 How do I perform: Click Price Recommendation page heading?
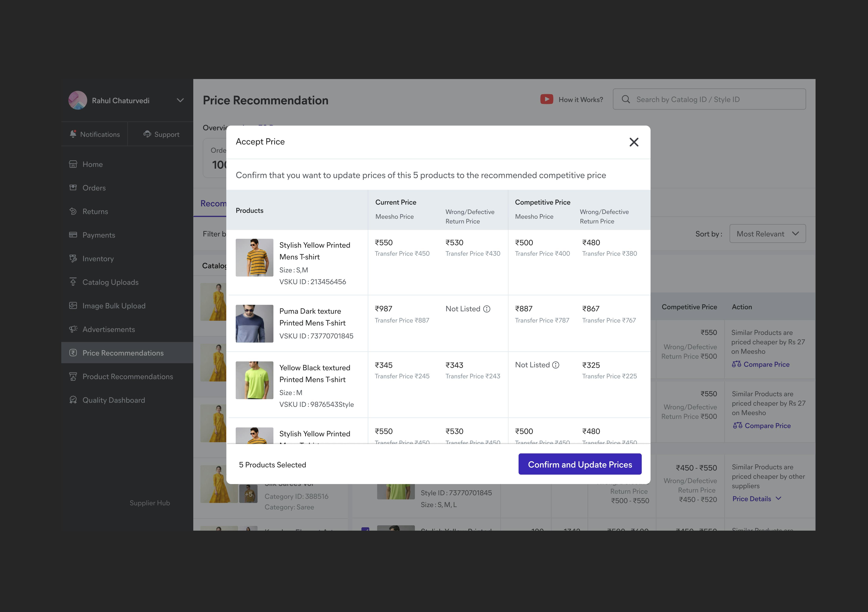tap(265, 100)
